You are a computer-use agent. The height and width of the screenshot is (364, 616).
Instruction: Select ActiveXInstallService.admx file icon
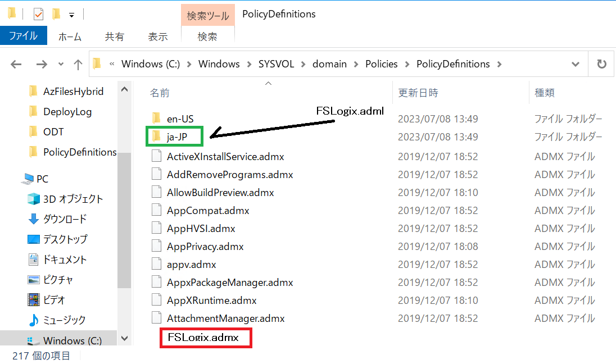[156, 156]
